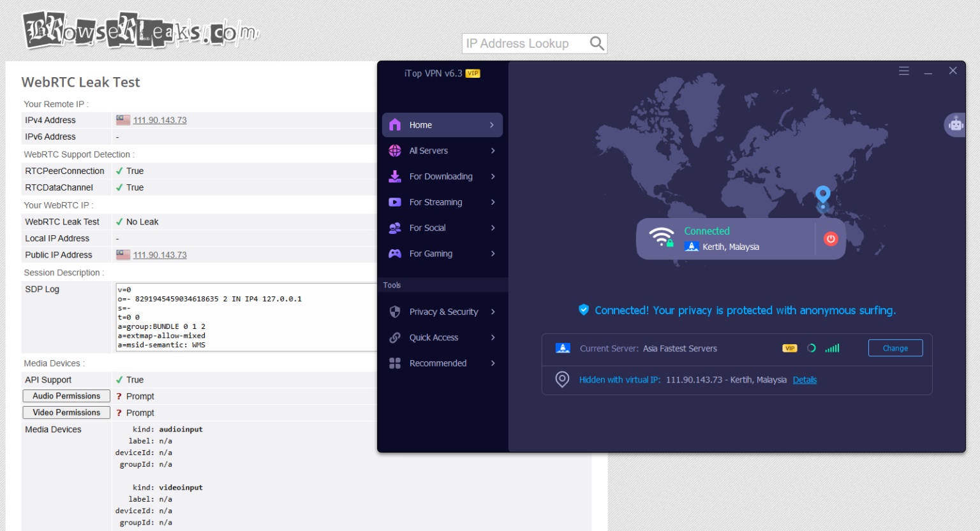Click the IP Address Lookup field
Image resolution: width=980 pixels, height=531 pixels.
coord(530,43)
